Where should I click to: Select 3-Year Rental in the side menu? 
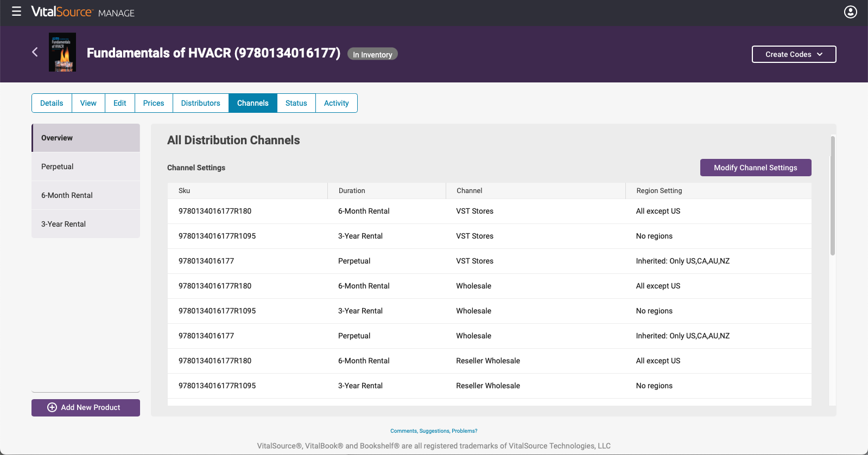coord(86,224)
